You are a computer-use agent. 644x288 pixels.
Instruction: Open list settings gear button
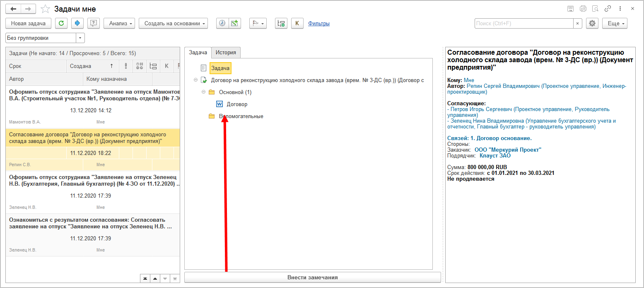593,23
